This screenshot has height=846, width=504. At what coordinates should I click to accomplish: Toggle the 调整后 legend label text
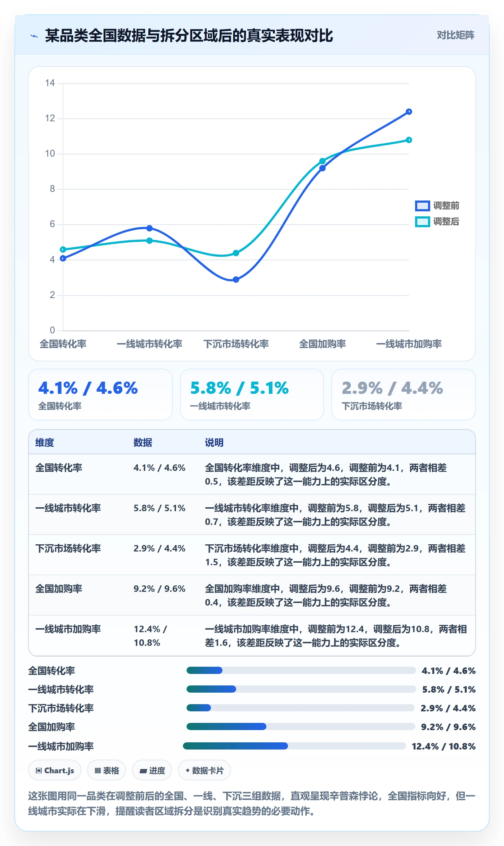(x=446, y=221)
